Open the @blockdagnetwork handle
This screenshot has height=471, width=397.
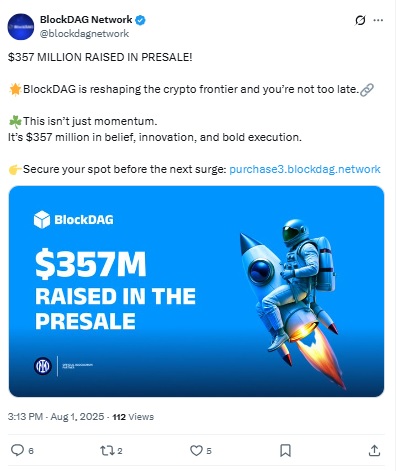84,34
